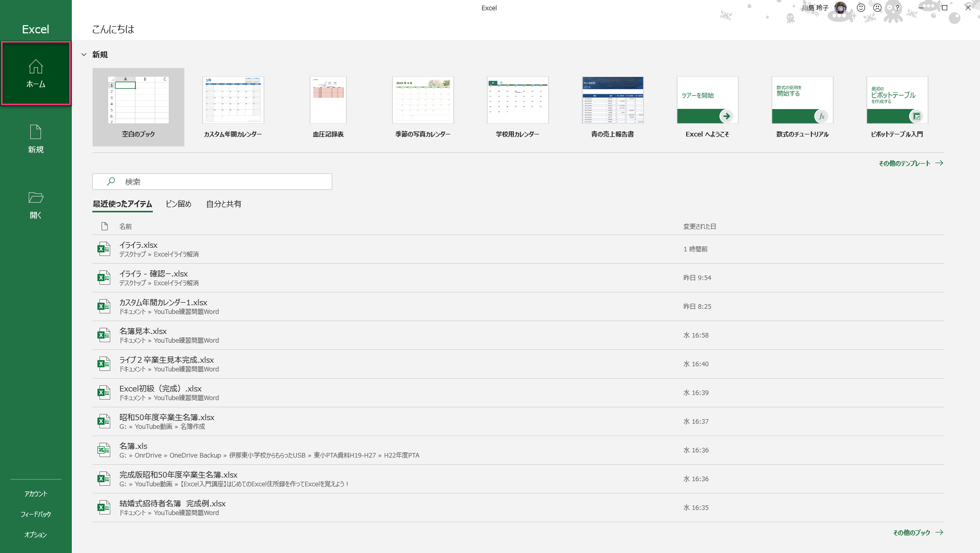Screen dimensions: 980x553
Task: Send a frown feedback via sad face icon
Action: pyautogui.click(x=877, y=8)
